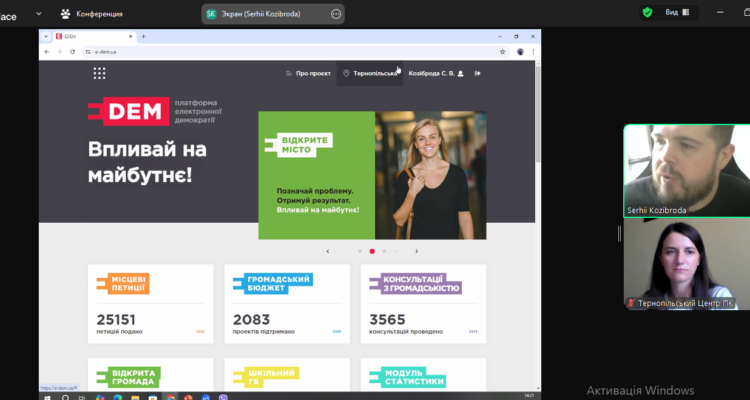
Task: Expand the Вид view dropdown
Action: click(678, 13)
